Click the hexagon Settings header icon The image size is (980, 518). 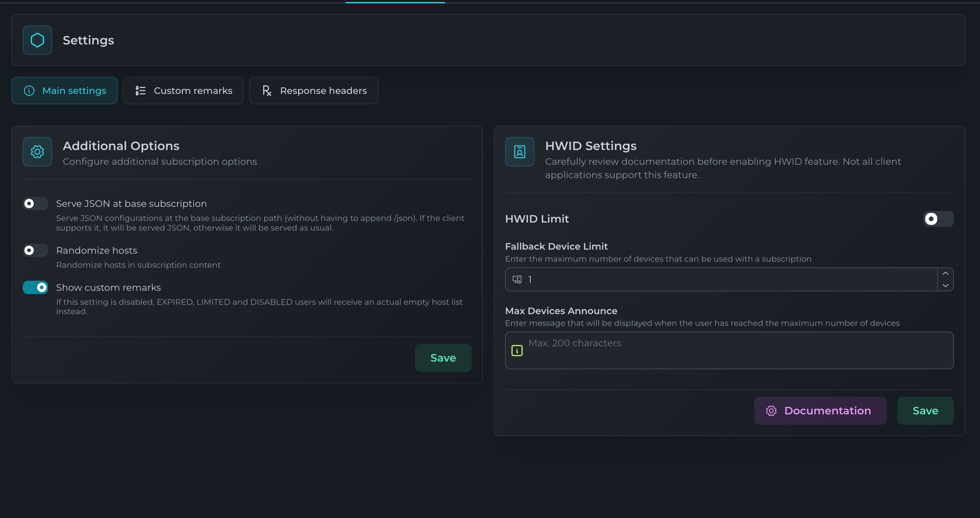pyautogui.click(x=37, y=40)
